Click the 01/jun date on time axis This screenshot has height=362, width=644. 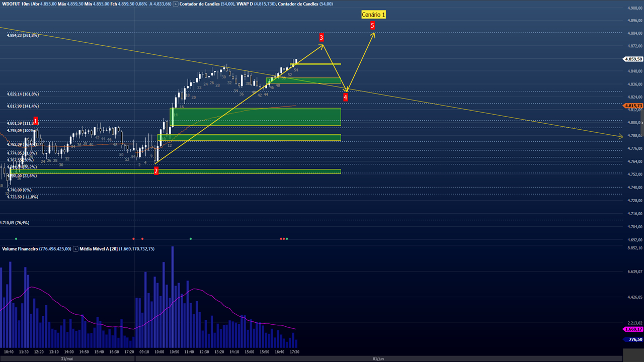[379, 358]
